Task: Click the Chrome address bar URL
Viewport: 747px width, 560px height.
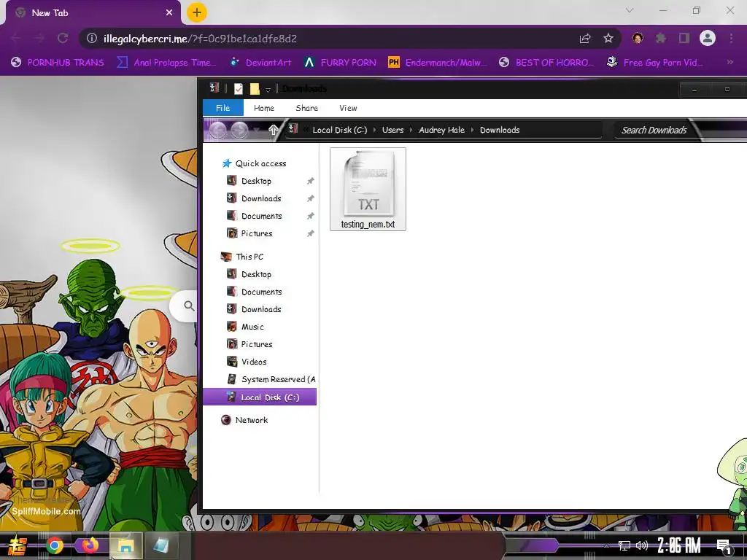Action: point(200,39)
